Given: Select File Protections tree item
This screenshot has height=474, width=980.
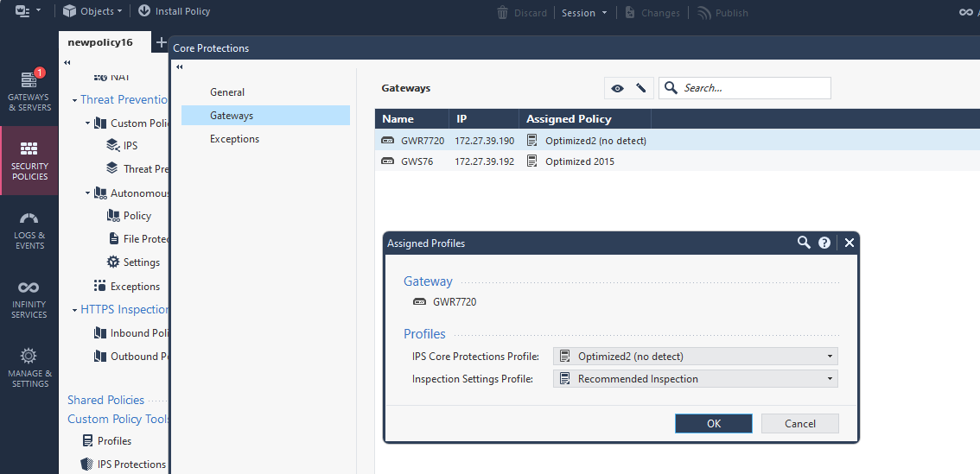Looking at the screenshot, I should [x=139, y=239].
